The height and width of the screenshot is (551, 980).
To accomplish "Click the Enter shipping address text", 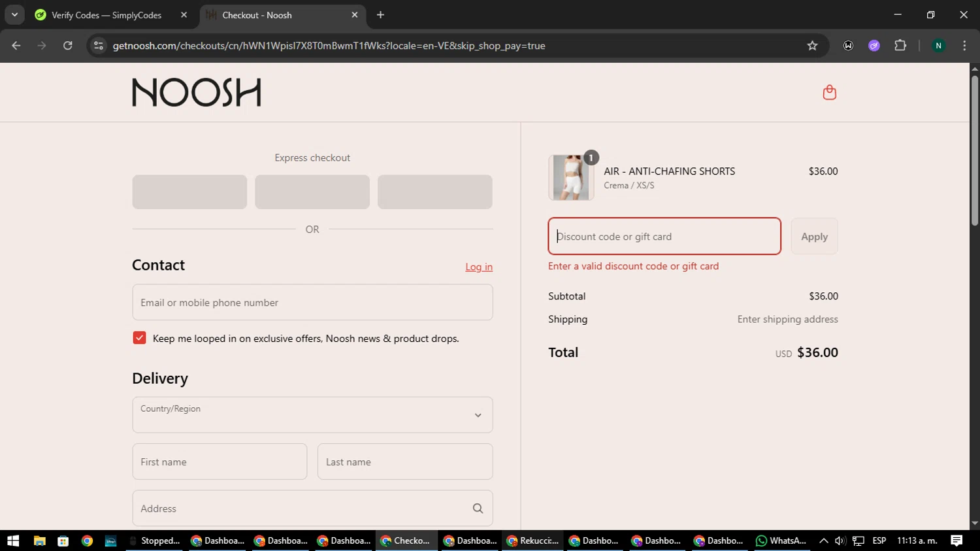I will point(787,319).
